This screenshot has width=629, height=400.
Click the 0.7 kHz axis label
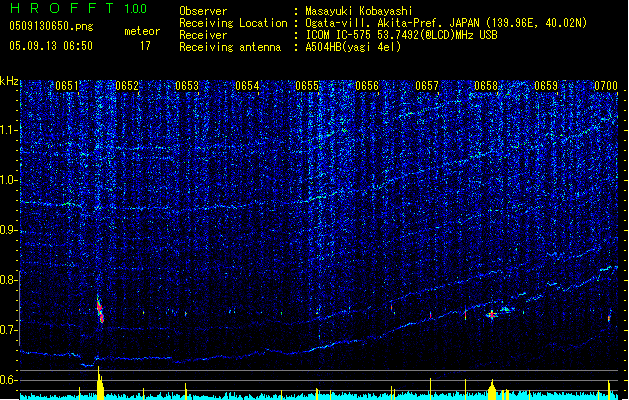(x=9, y=330)
